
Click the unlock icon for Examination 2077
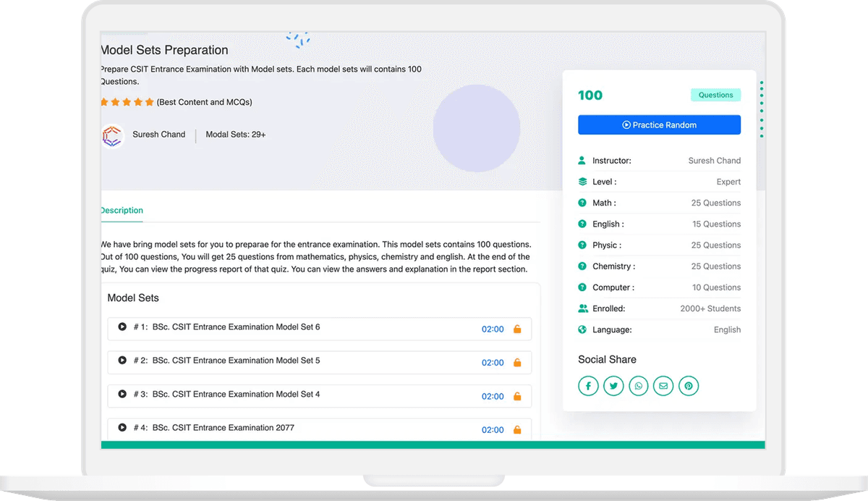coord(517,430)
